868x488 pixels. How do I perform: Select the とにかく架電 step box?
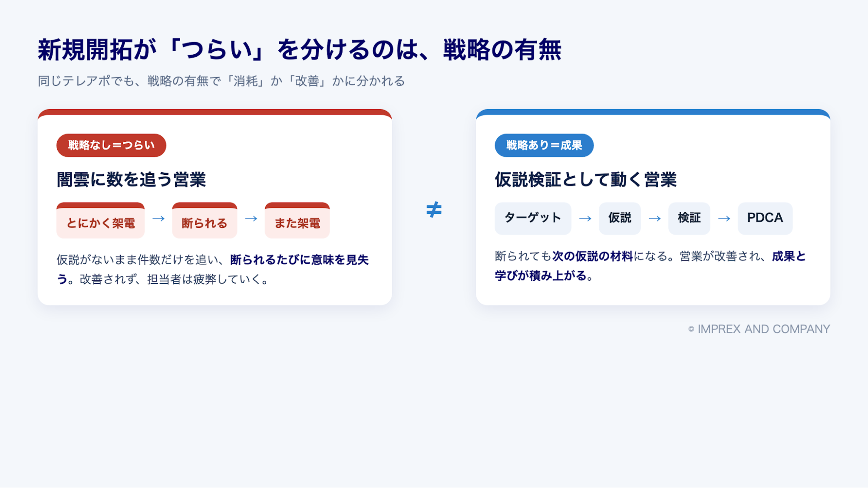pyautogui.click(x=100, y=220)
